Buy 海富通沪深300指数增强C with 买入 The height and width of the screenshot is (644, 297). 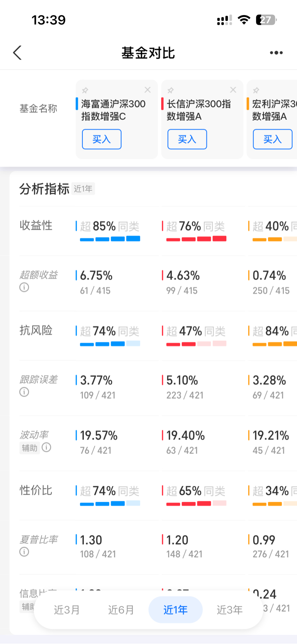pos(102,139)
